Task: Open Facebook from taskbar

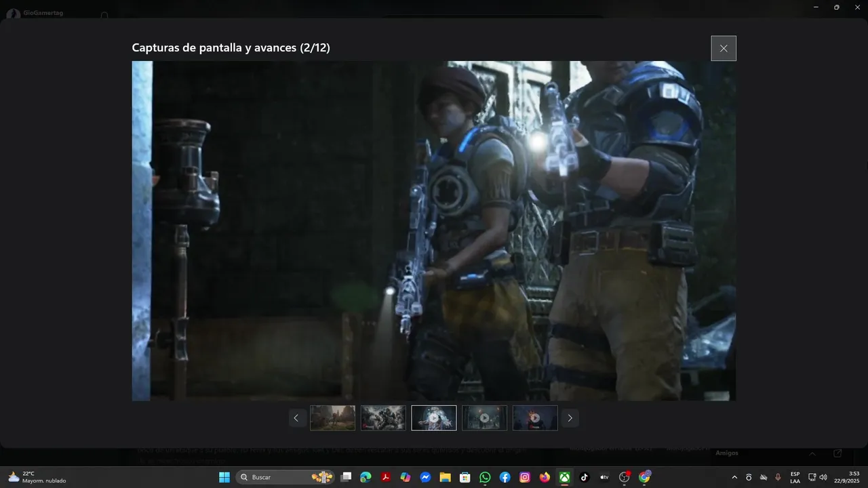Action: click(505, 477)
